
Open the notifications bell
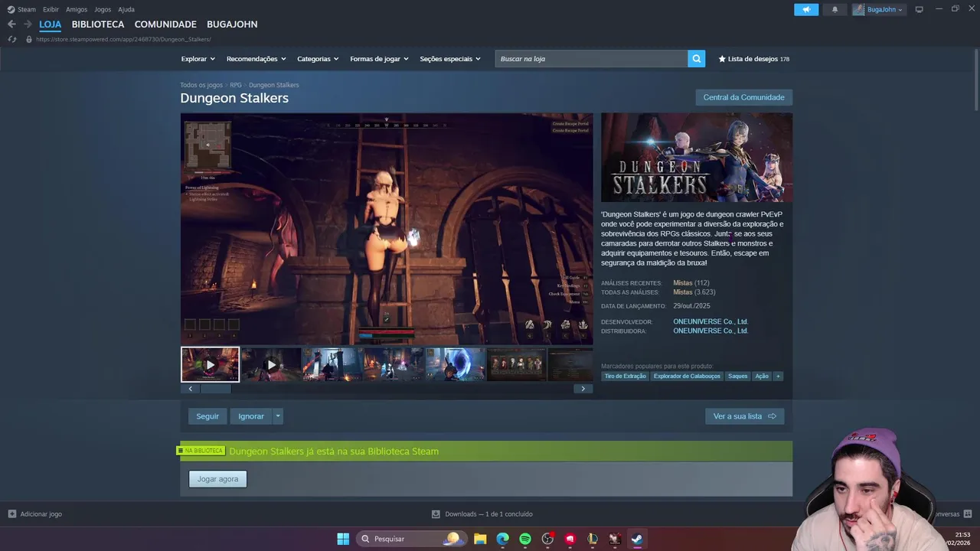click(835, 9)
